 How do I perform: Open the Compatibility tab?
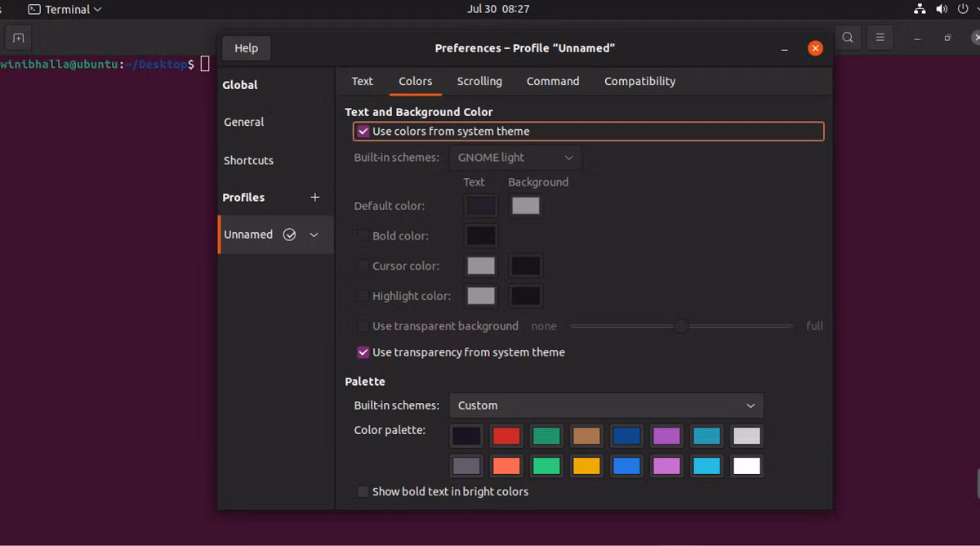pyautogui.click(x=639, y=81)
